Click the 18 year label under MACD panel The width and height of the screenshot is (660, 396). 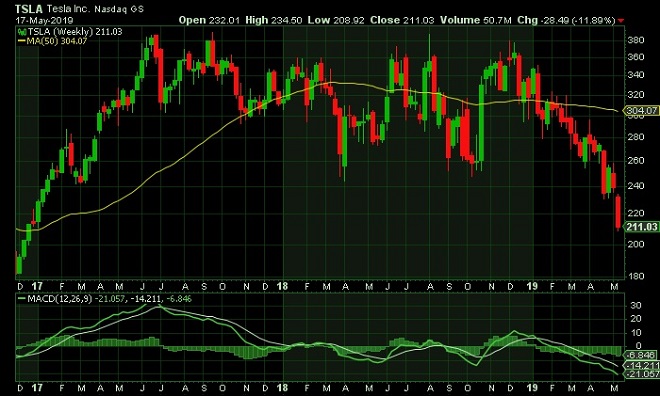click(x=282, y=387)
